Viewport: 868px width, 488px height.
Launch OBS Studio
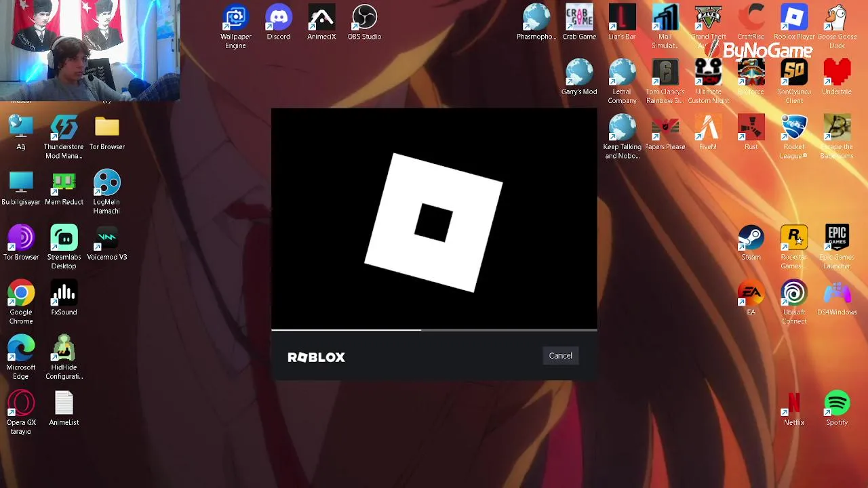[x=364, y=23]
